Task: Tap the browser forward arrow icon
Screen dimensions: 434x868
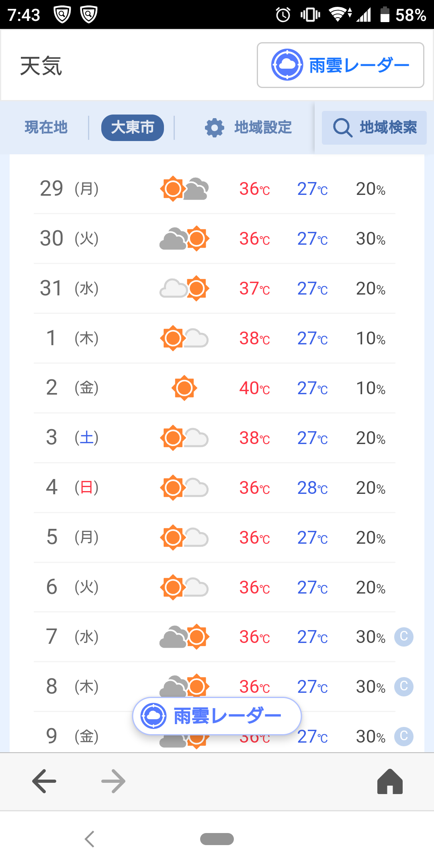Action: [113, 781]
